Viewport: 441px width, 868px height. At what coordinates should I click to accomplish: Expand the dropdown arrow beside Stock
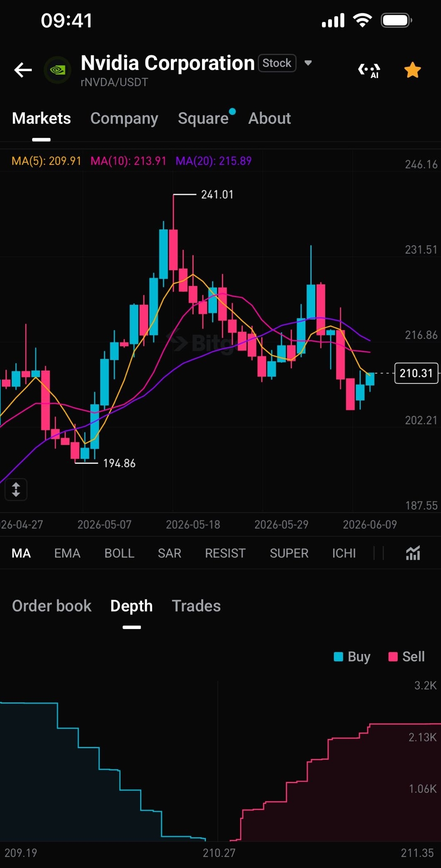click(x=308, y=63)
